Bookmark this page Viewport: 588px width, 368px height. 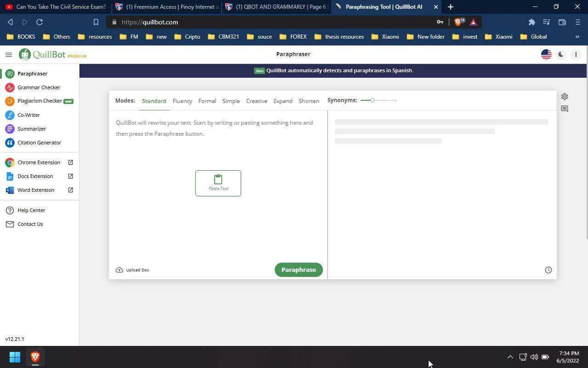[96, 22]
